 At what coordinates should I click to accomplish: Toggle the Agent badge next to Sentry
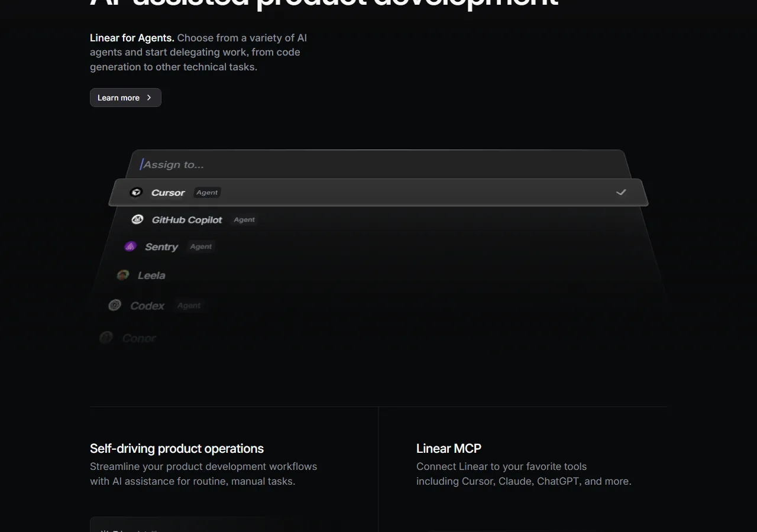pos(200,246)
